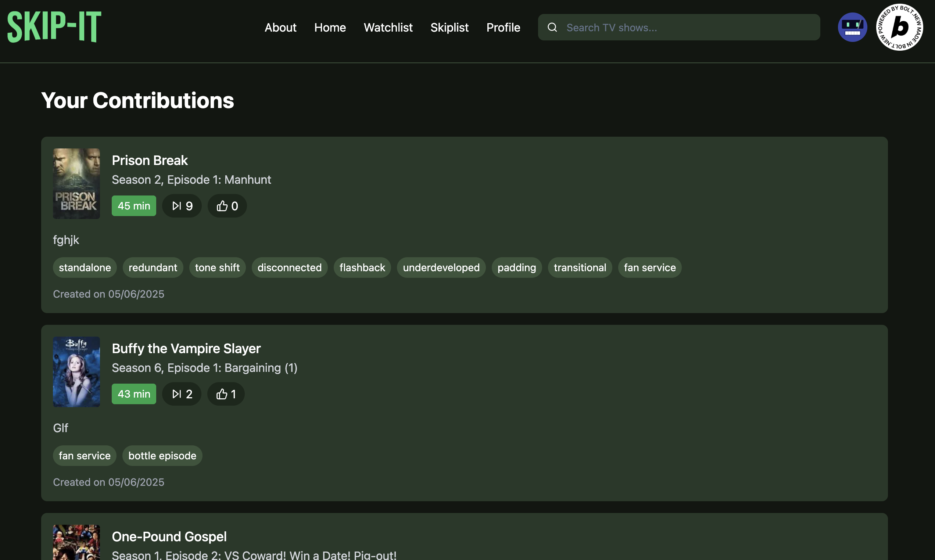
Task: Click the disconnected tag
Action: (x=289, y=268)
